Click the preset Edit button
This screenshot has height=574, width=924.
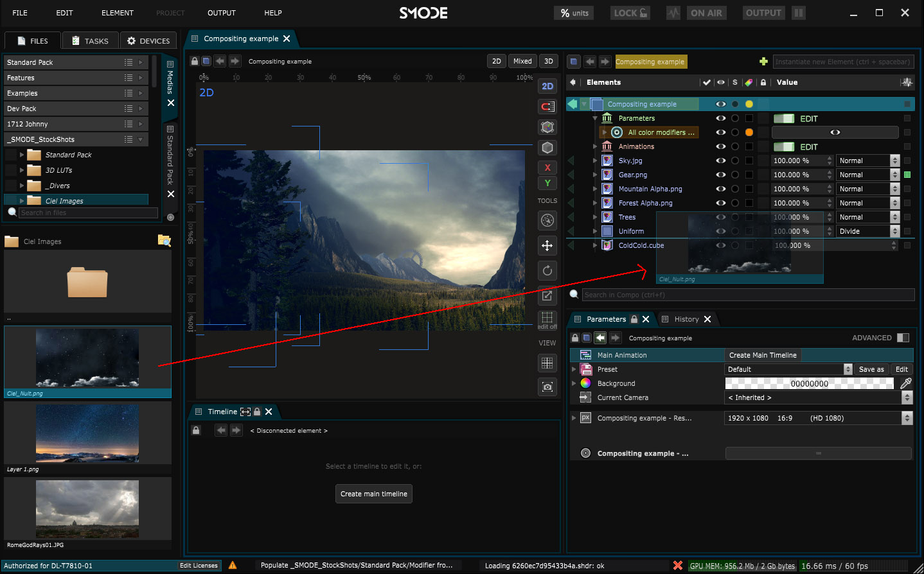point(902,369)
